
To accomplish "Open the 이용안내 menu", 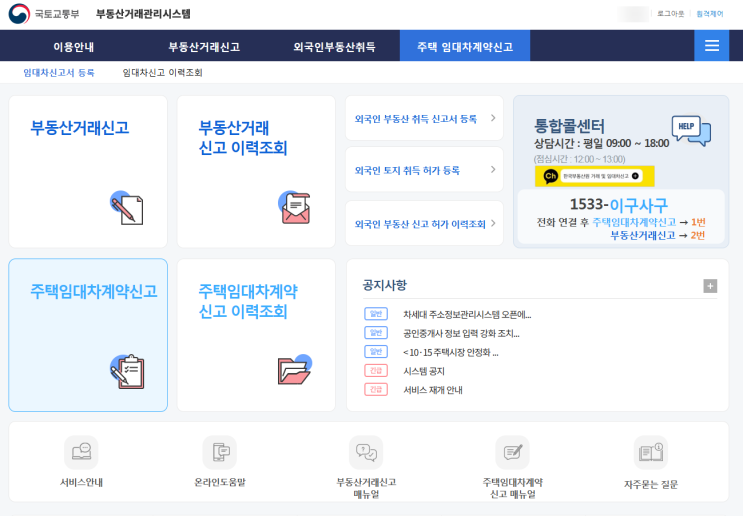I will (73, 47).
